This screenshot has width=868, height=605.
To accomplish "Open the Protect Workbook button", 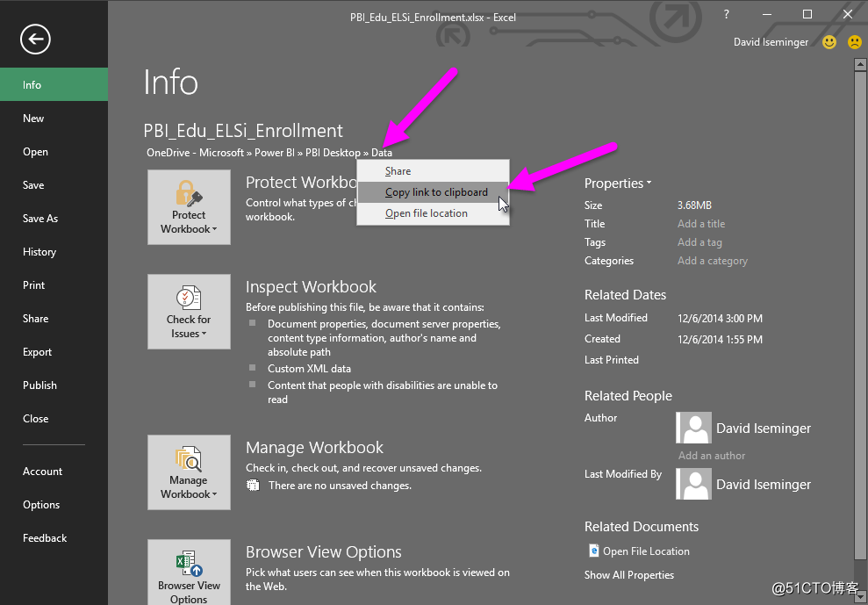I will (x=189, y=207).
